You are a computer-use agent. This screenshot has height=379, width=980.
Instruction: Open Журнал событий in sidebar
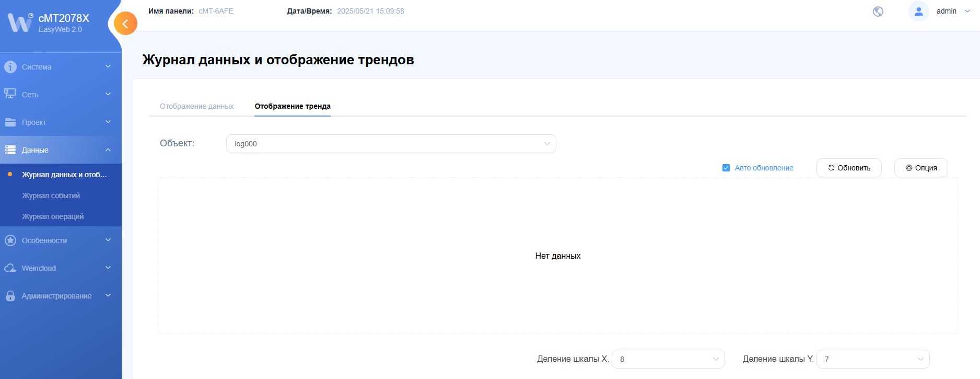[51, 196]
